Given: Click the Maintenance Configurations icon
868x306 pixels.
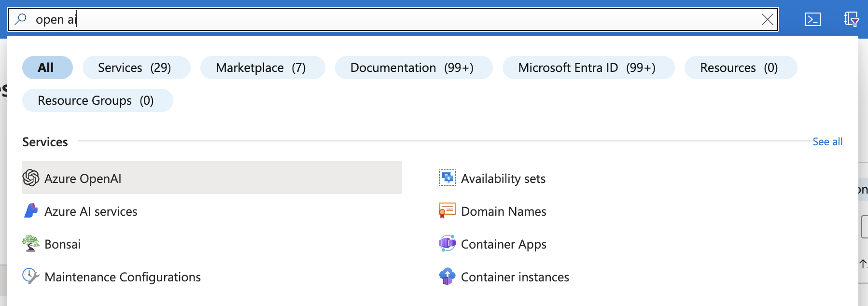Looking at the screenshot, I should [31, 277].
